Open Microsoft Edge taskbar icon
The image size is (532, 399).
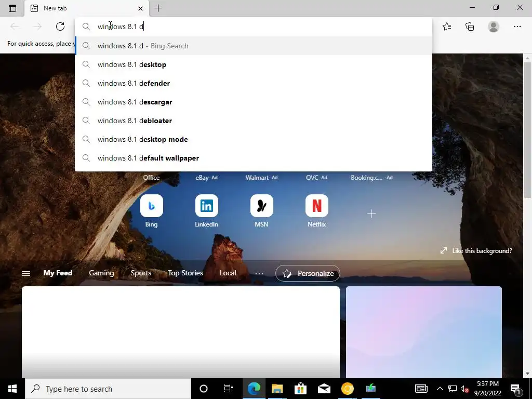[x=254, y=389]
